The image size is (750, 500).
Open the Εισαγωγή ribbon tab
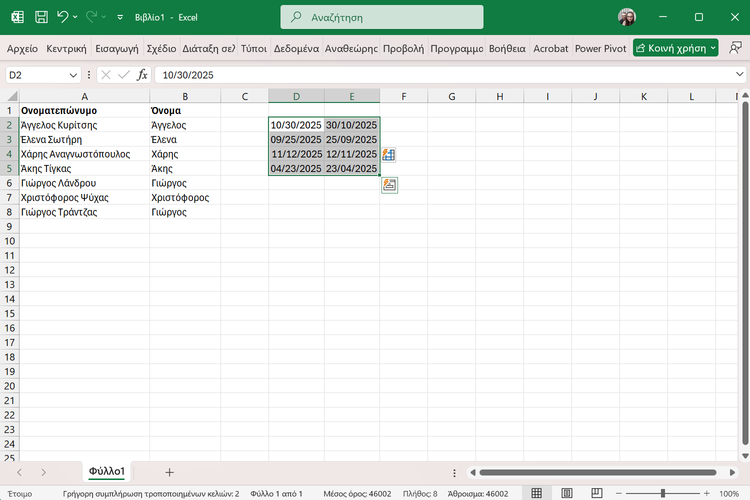(116, 48)
